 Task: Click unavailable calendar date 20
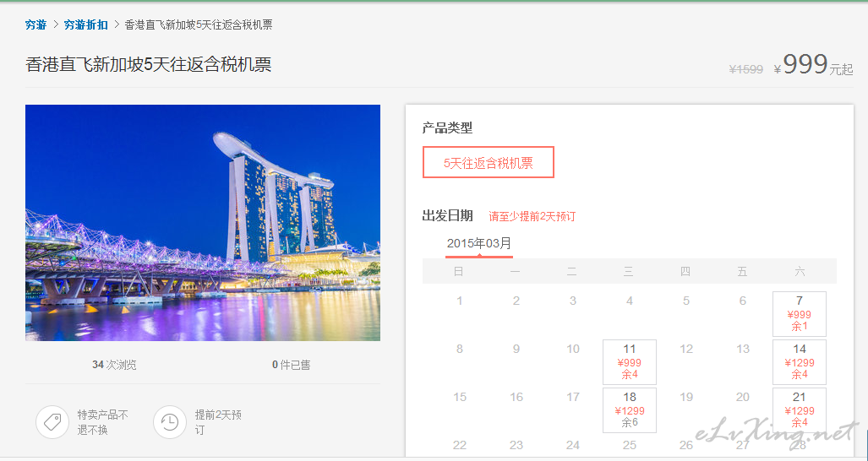pos(743,397)
